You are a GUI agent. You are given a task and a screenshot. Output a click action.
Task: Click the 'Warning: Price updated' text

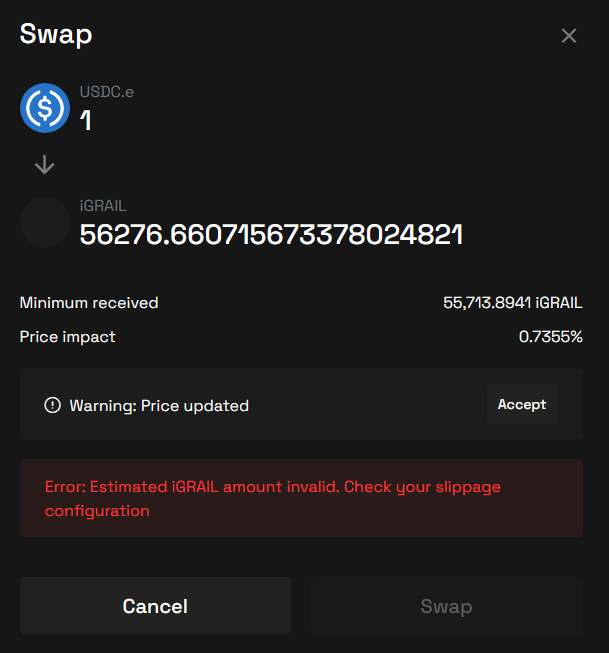[159, 405]
